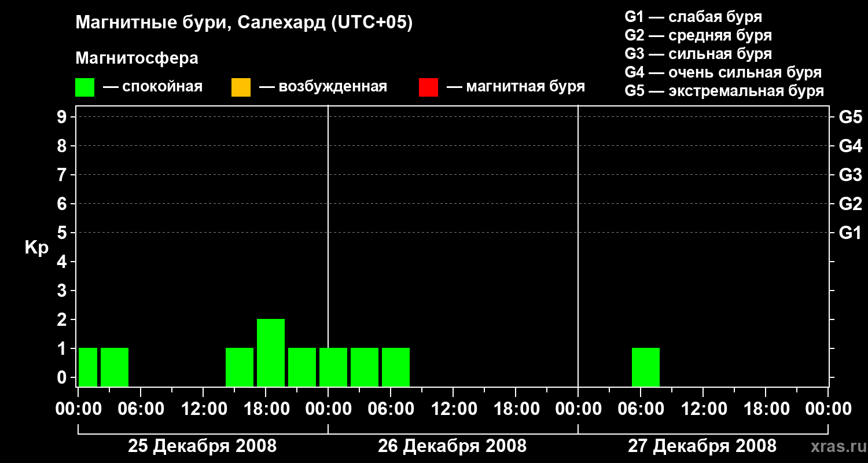Click the G4 tick label on the right axis
The height and width of the screenshot is (463, 868).
(851, 146)
